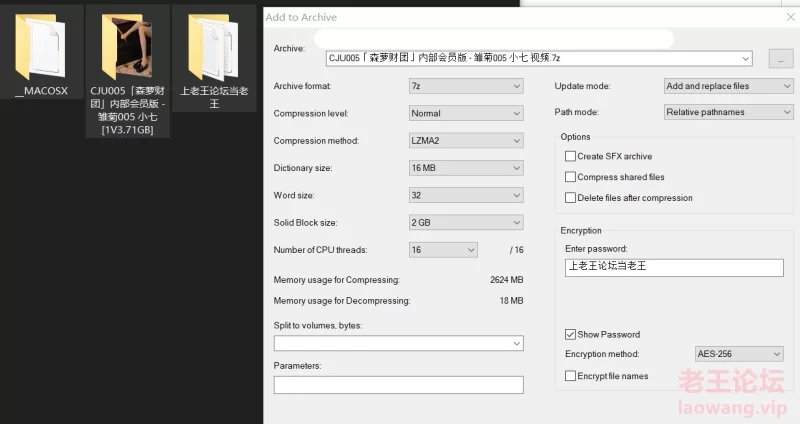Toggle Compress shared files checkbox

(x=571, y=177)
